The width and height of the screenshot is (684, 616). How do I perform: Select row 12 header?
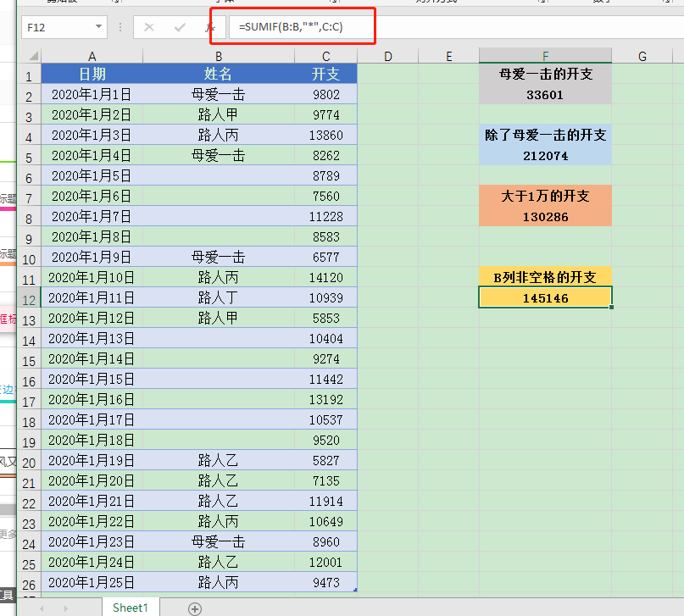tap(29, 298)
